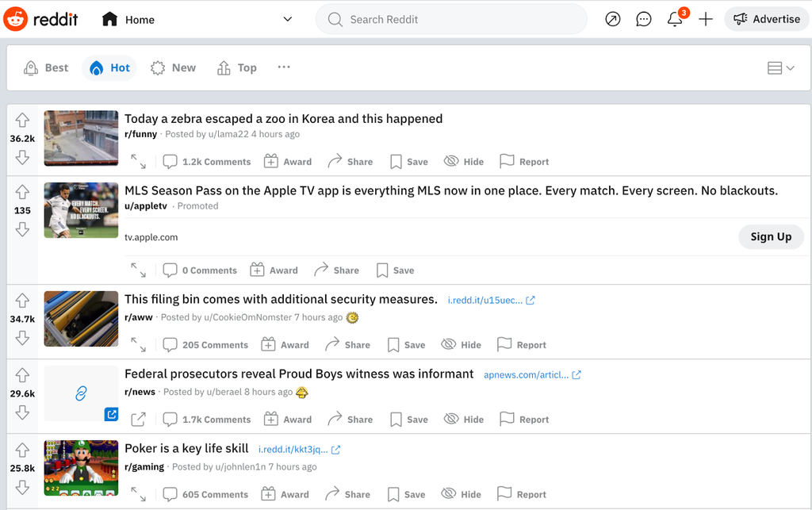Open the Popular arrow icon in header
812x510 pixels.
pos(612,19)
